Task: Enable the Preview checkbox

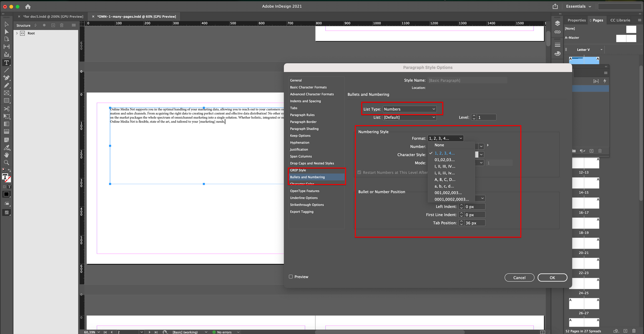Action: 291,277
